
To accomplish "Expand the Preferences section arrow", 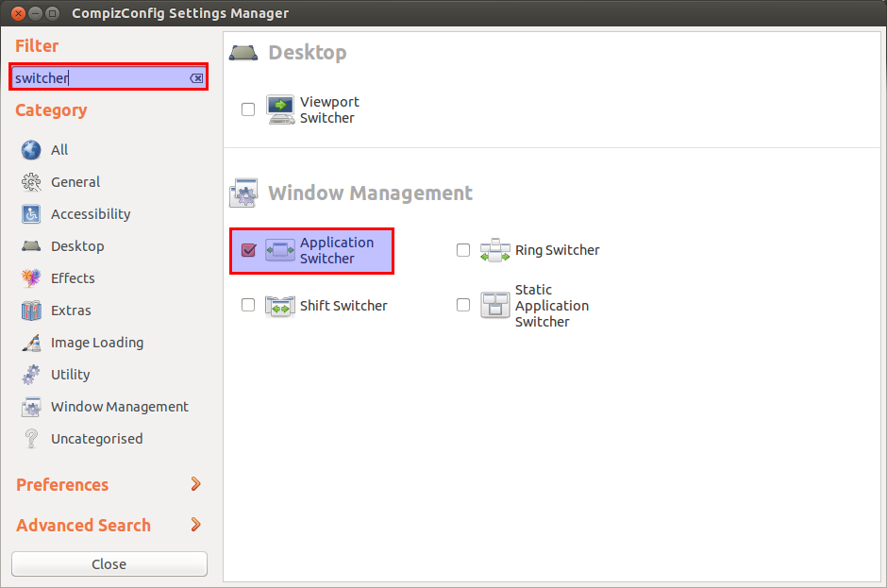I will click(x=195, y=484).
